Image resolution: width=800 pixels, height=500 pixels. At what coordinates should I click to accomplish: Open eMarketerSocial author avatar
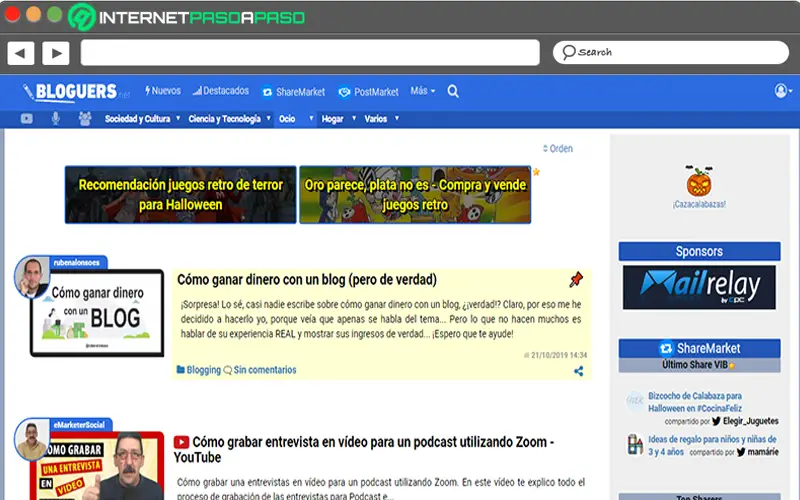pyautogui.click(x=32, y=440)
